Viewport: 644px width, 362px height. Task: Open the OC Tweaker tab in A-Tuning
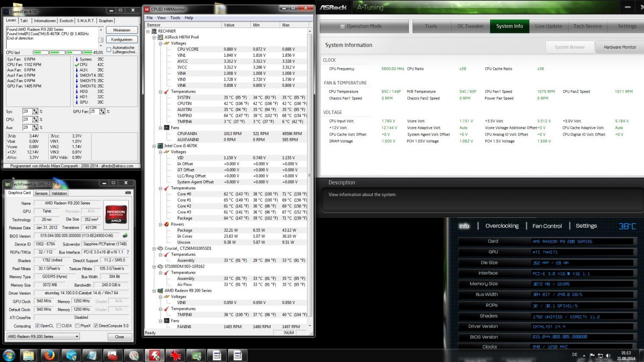(471, 26)
